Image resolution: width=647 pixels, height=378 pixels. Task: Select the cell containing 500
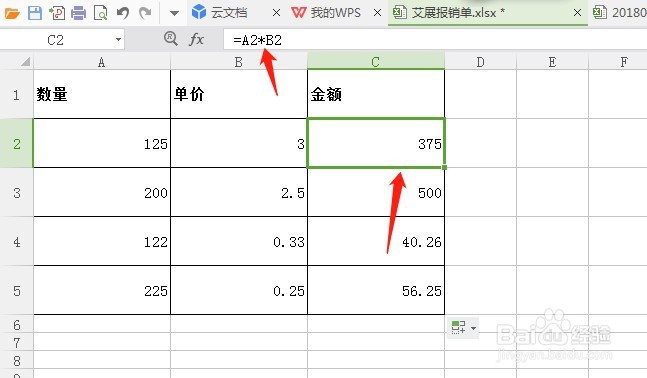[x=376, y=192]
